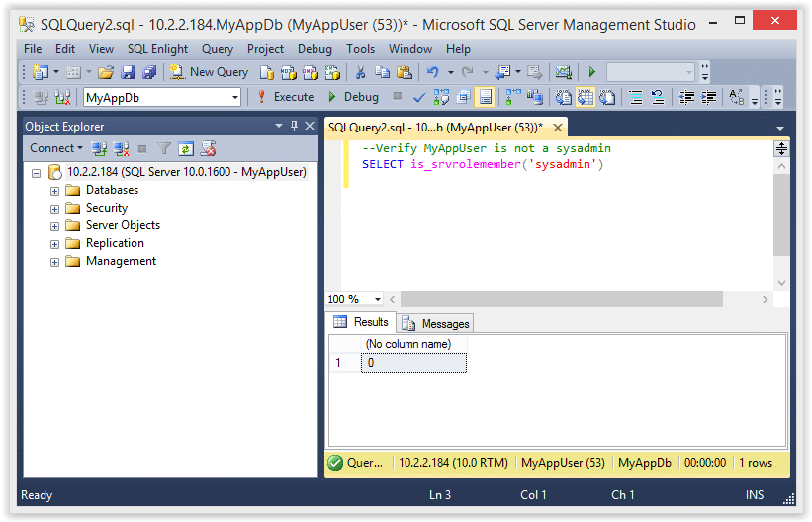The width and height of the screenshot is (812, 522).
Task: Expand the Server Objects folder node
Action: [54, 226]
